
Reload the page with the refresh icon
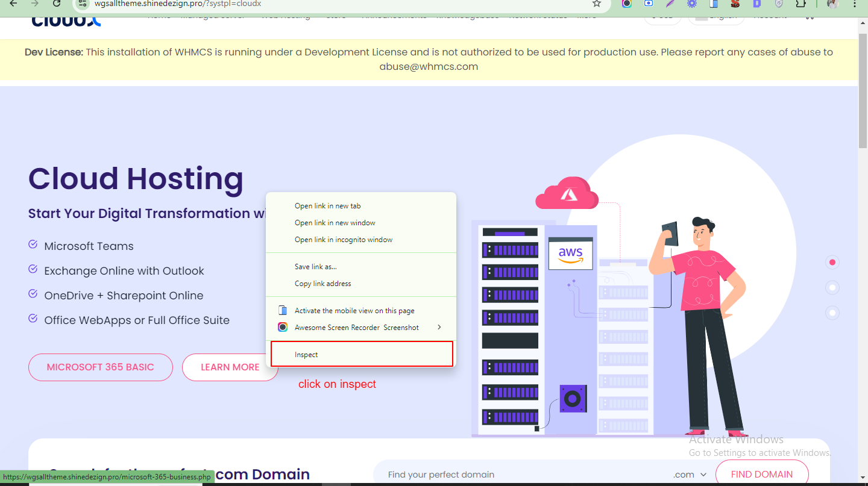pyautogui.click(x=57, y=4)
